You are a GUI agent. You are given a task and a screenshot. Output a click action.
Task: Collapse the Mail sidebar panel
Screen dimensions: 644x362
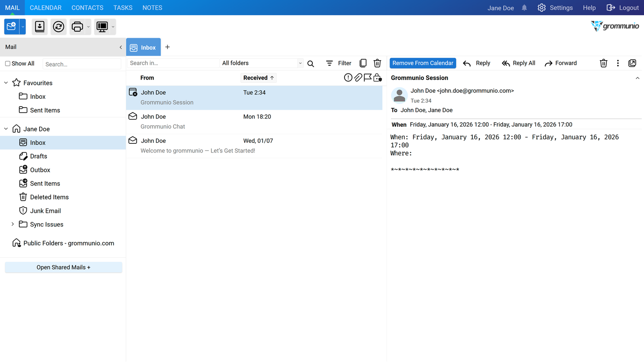pyautogui.click(x=121, y=47)
